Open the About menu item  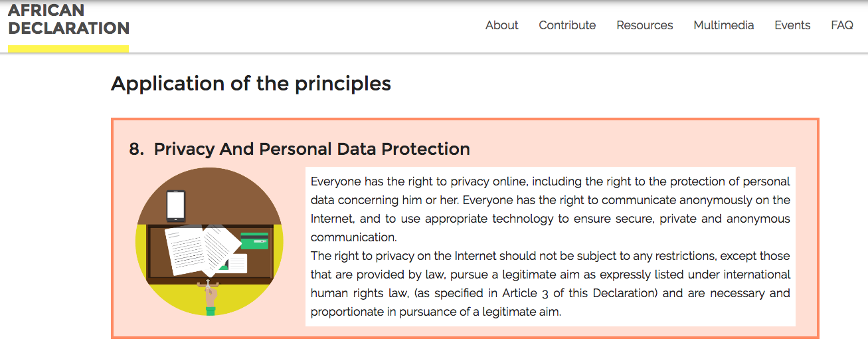[501, 25]
